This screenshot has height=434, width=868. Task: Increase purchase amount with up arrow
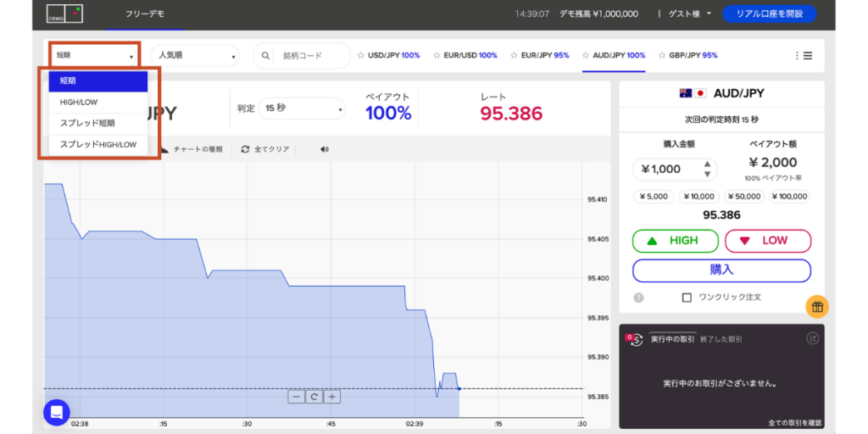[708, 164]
